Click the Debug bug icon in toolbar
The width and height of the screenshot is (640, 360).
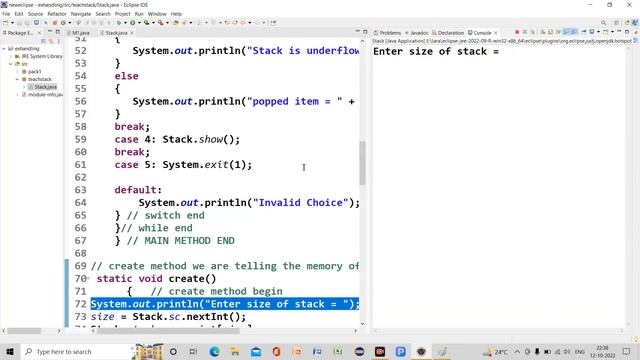coord(118,23)
